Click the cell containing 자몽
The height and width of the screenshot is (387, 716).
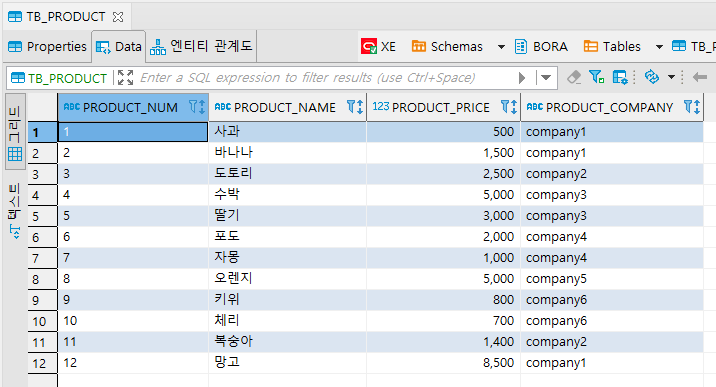pos(287,258)
